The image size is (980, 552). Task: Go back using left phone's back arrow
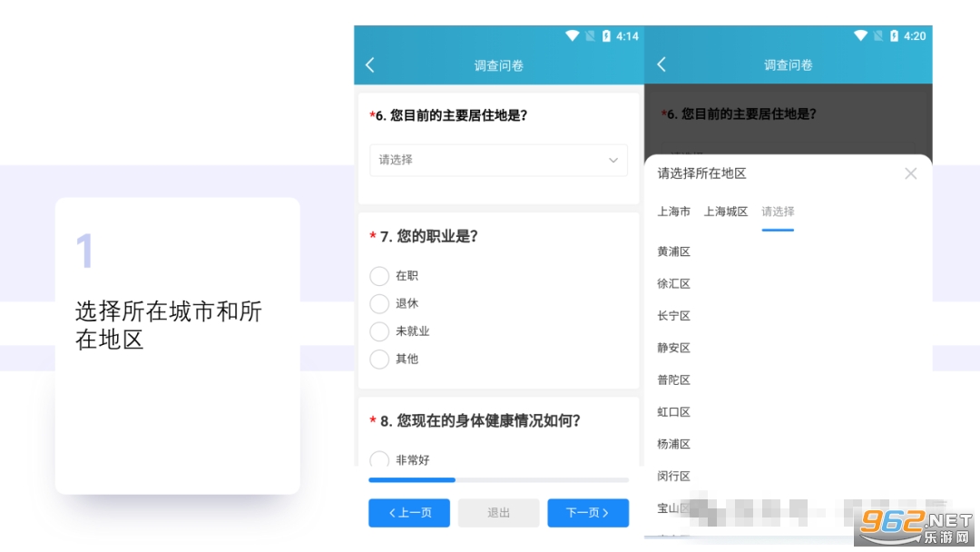tap(370, 65)
